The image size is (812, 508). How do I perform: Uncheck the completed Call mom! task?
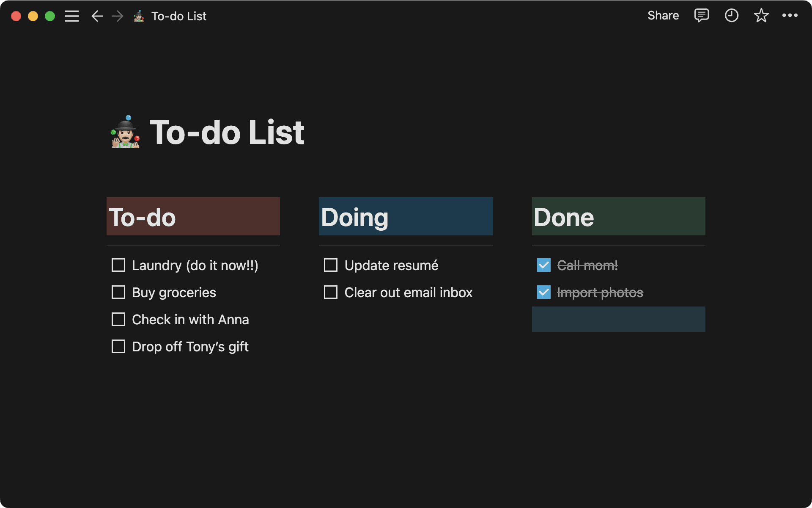click(543, 265)
